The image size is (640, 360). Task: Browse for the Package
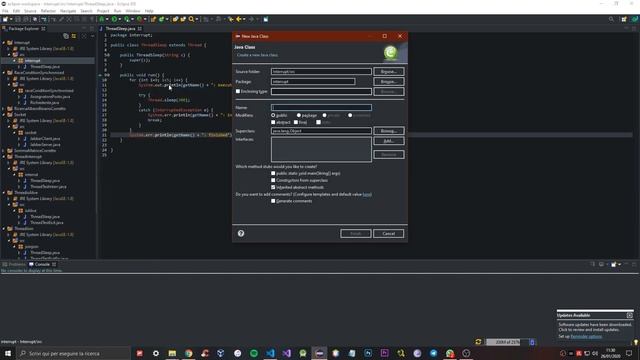pyautogui.click(x=389, y=82)
